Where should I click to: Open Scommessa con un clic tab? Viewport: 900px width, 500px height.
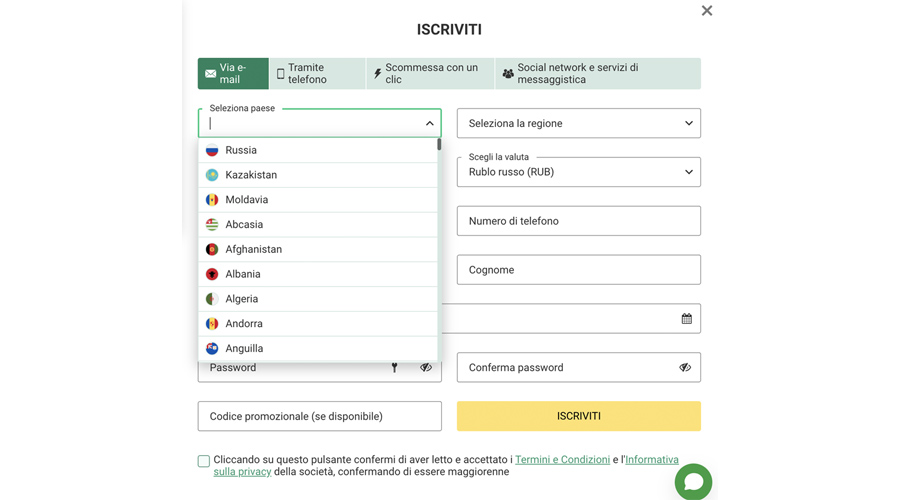click(x=430, y=73)
